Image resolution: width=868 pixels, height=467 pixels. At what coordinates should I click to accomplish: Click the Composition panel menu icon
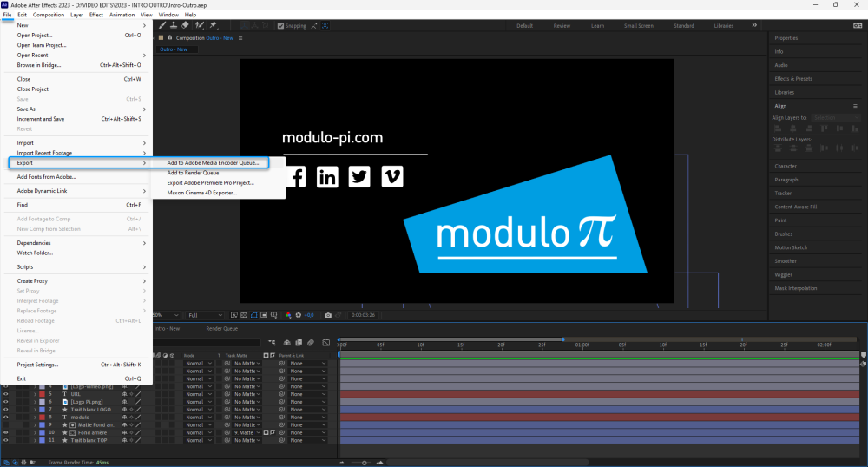click(240, 38)
